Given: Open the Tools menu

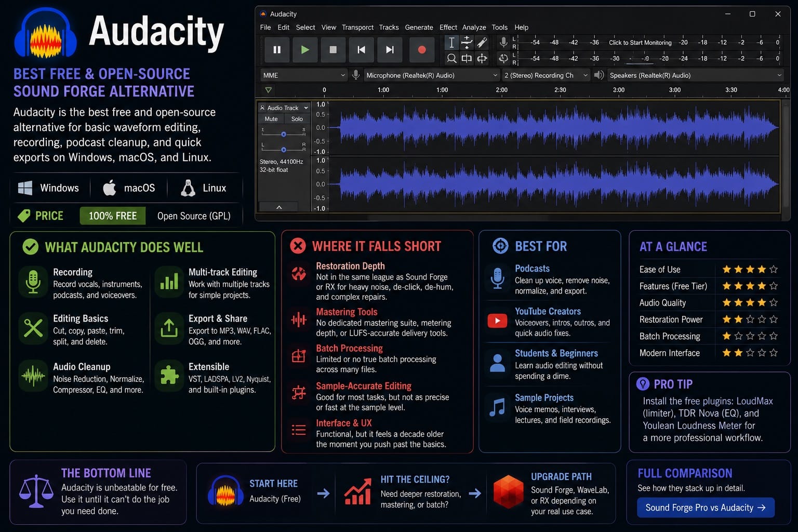Looking at the screenshot, I should [x=499, y=28].
